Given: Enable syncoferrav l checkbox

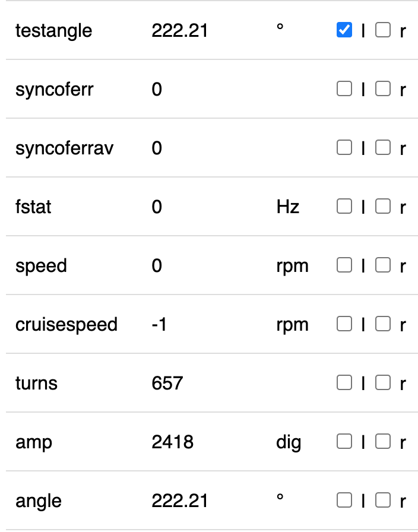Looking at the screenshot, I should click(x=344, y=147).
